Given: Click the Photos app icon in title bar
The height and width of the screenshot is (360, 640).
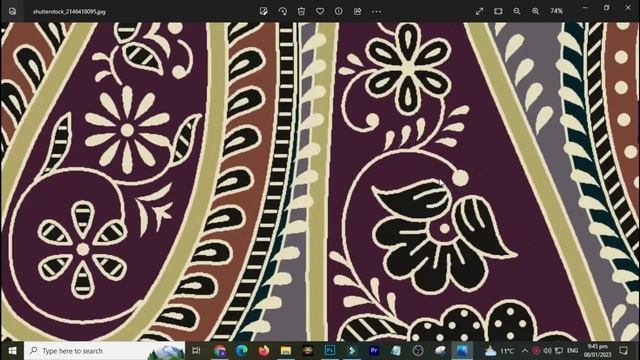Looking at the screenshot, I should 13,11.
